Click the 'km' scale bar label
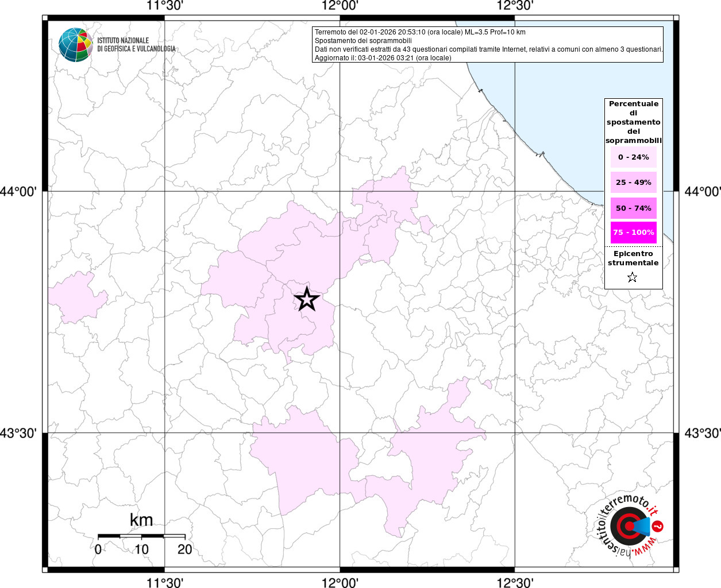 click(x=141, y=520)
